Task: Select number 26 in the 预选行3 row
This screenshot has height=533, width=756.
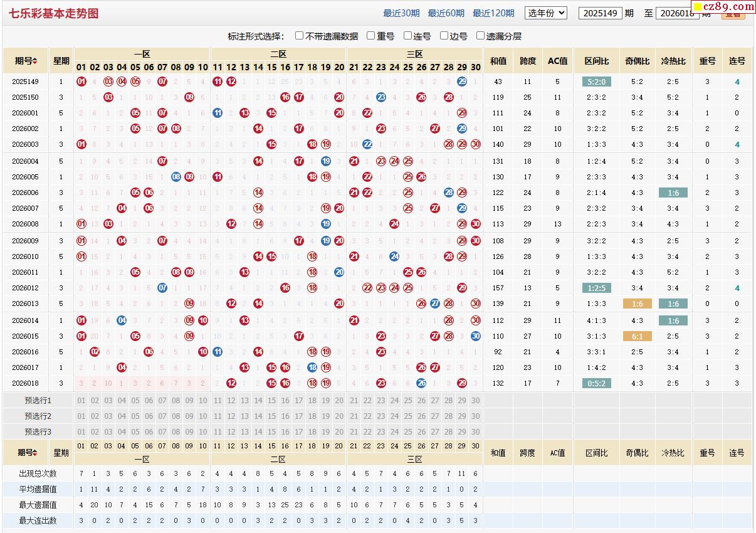Action: [x=421, y=432]
